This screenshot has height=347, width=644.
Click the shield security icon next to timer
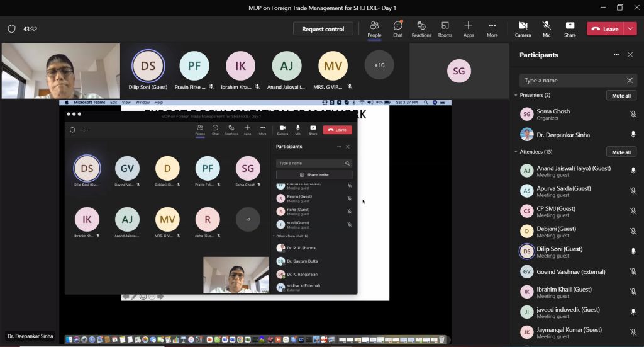tap(11, 29)
